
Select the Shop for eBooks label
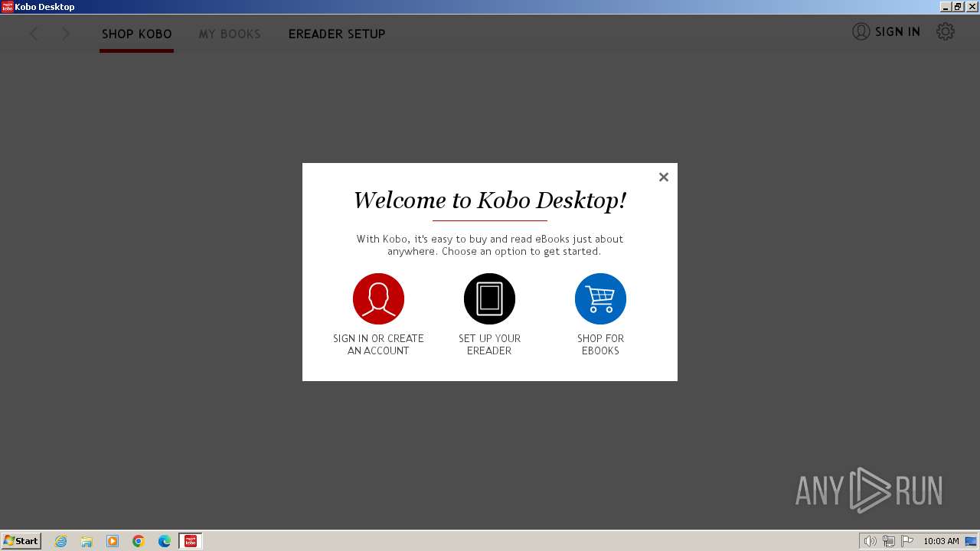[600, 344]
